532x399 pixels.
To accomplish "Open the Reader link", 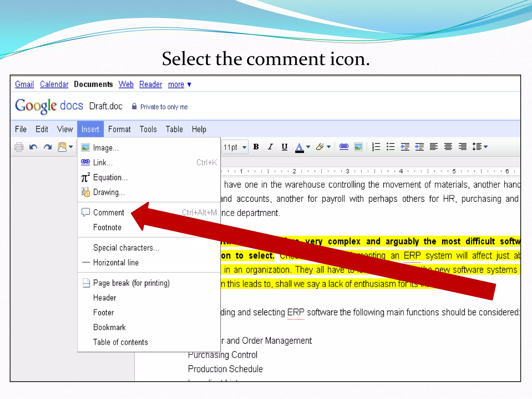I will [x=151, y=84].
